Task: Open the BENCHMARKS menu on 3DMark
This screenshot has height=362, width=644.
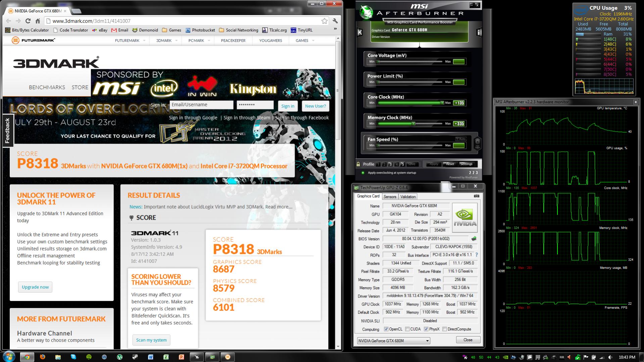Action: pyautogui.click(x=47, y=87)
